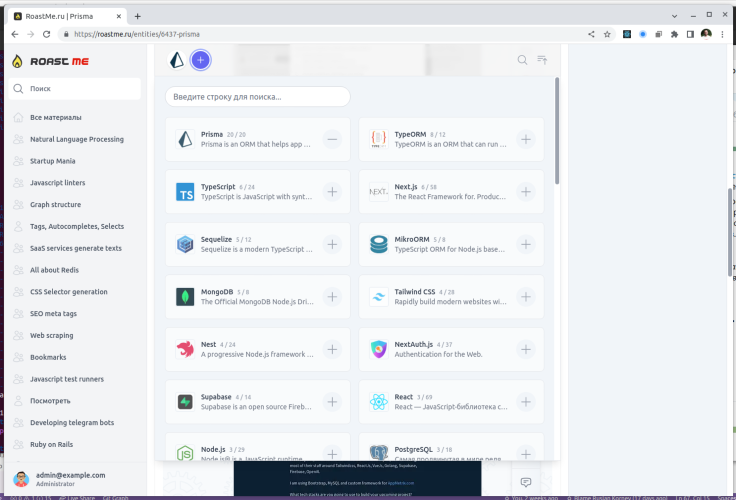
Task: Open Tags, Autocompletes, Selects collection
Action: (77, 226)
